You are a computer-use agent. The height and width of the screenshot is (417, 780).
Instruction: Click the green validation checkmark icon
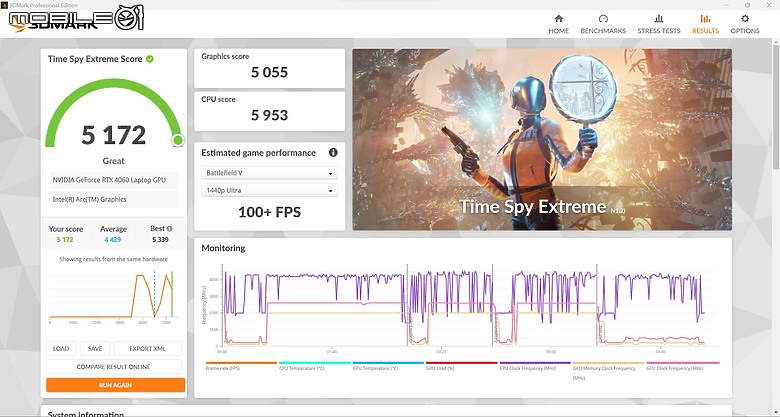[150, 59]
